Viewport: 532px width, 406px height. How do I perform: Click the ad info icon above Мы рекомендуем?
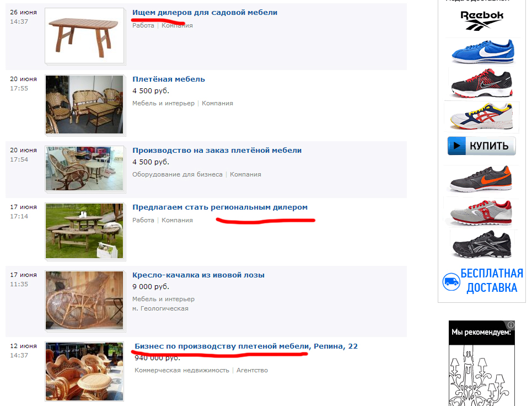pyautogui.click(x=510, y=324)
